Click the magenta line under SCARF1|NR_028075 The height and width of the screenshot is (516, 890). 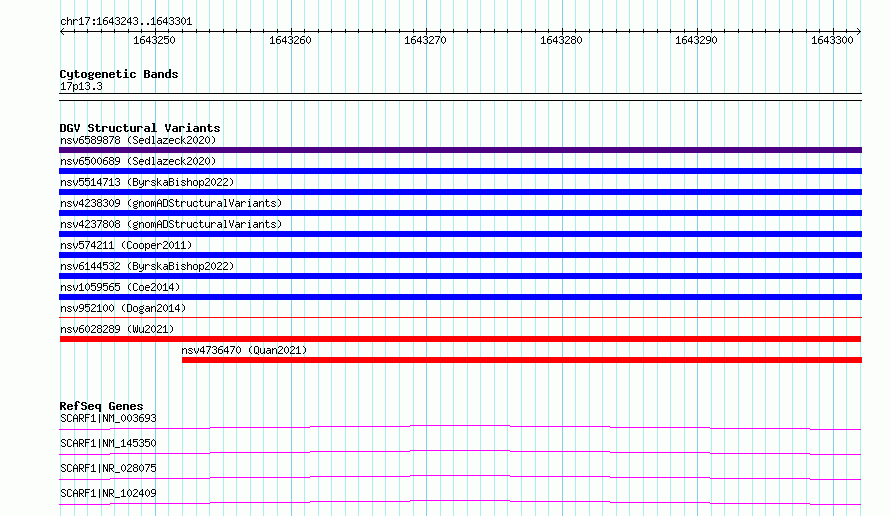(x=460, y=477)
